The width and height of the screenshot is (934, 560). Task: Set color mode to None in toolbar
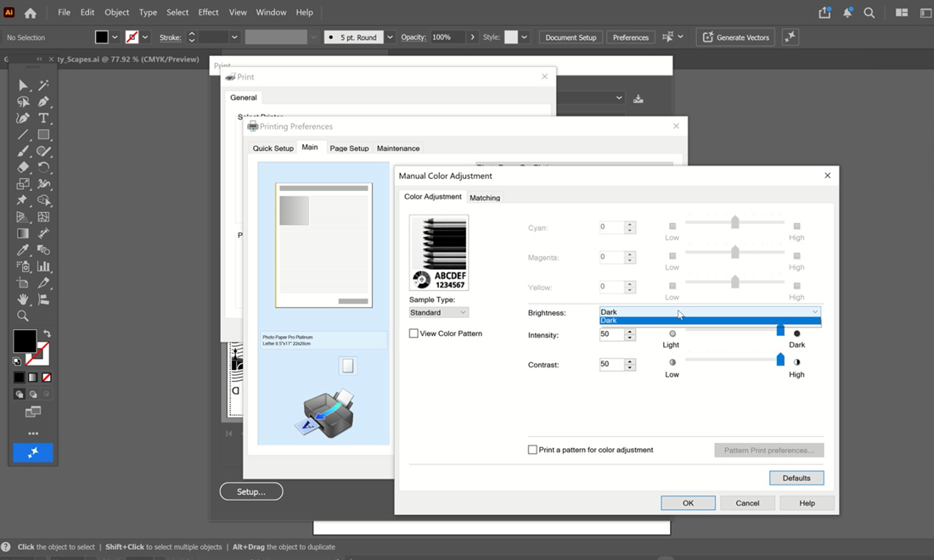pyautogui.click(x=47, y=378)
